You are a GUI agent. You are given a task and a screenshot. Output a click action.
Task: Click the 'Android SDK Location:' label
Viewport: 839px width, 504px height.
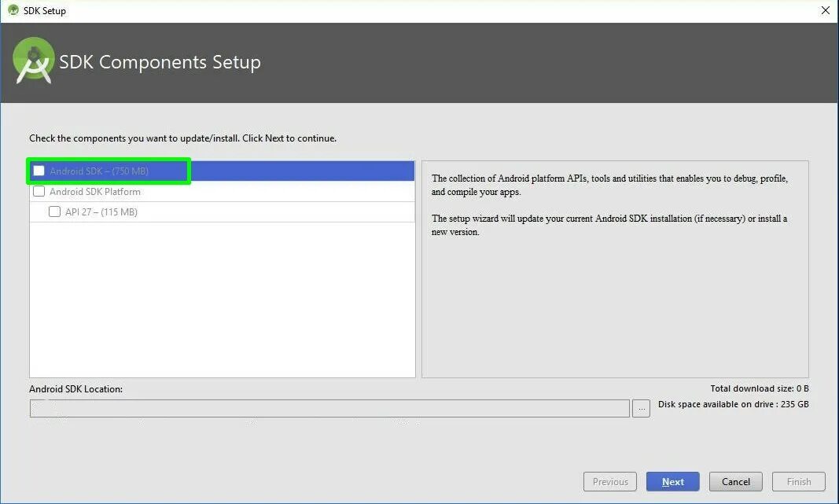pyautogui.click(x=76, y=389)
